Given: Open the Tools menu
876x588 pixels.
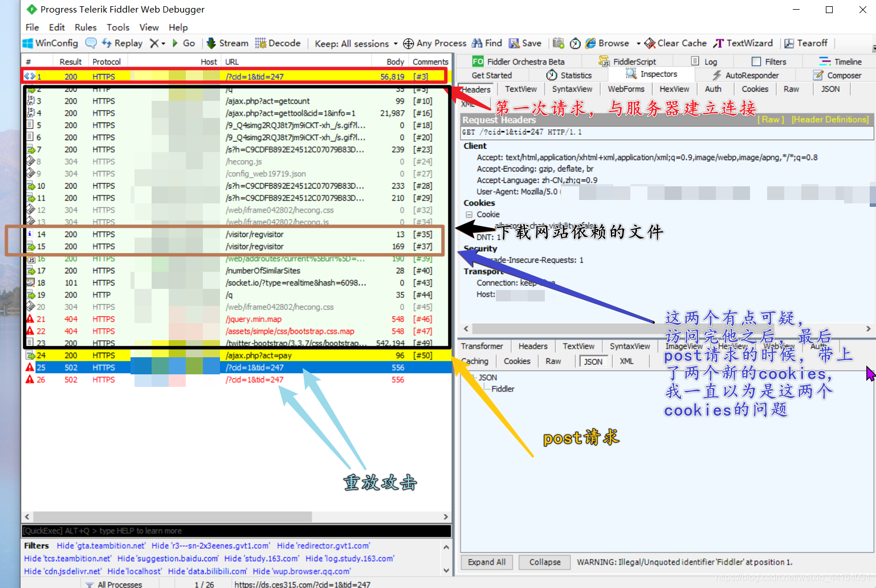Looking at the screenshot, I should (x=118, y=27).
